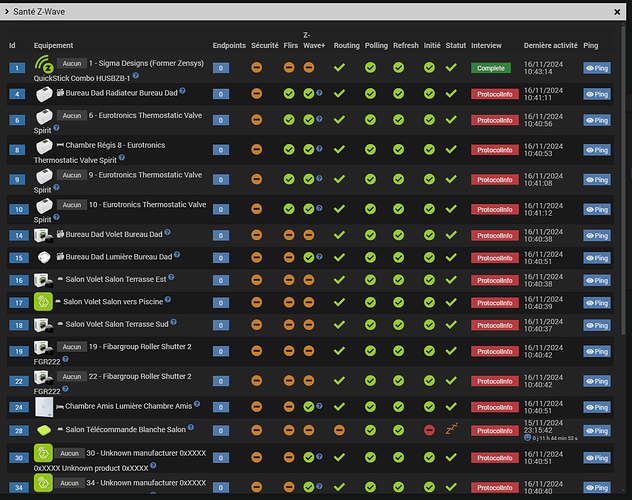This screenshot has height=500, width=632.
Task: Open node id 1 badge
Action: click(17, 68)
